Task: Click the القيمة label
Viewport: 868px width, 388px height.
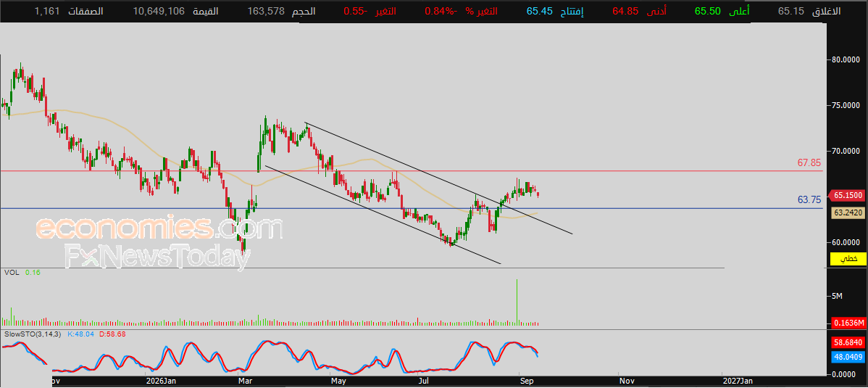Action: (205, 11)
